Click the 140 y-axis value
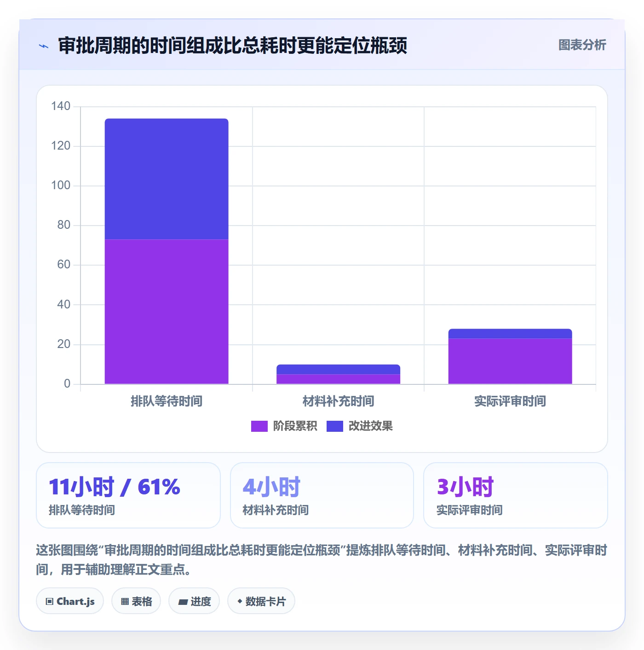This screenshot has height=650, width=644. [x=61, y=106]
